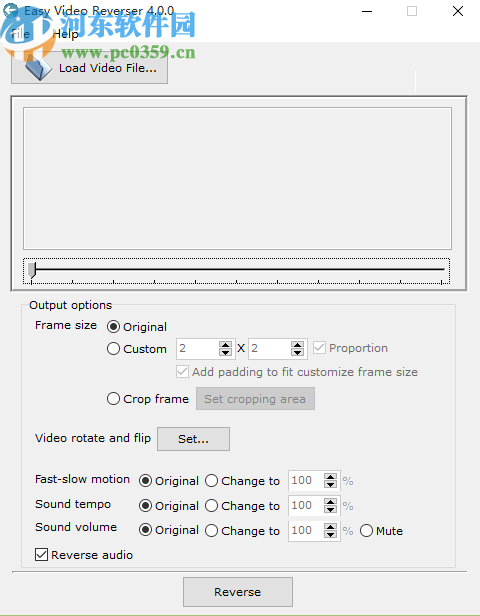Increase Sound tempo percent

(x=330, y=502)
